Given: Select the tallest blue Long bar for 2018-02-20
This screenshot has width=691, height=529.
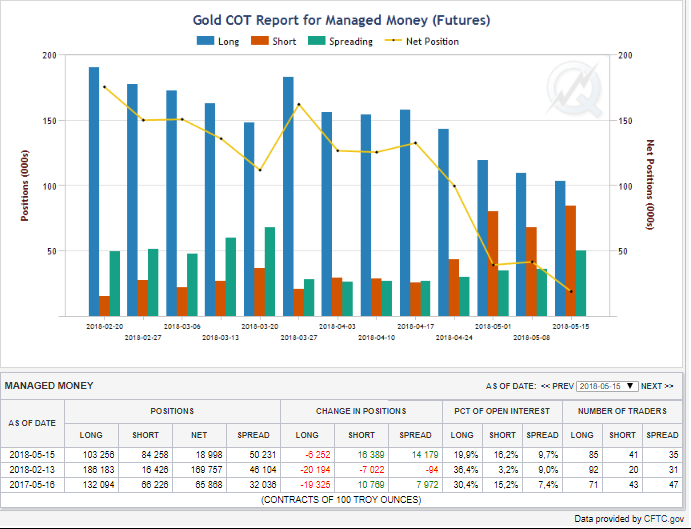Looking at the screenshot, I should click(x=94, y=191).
